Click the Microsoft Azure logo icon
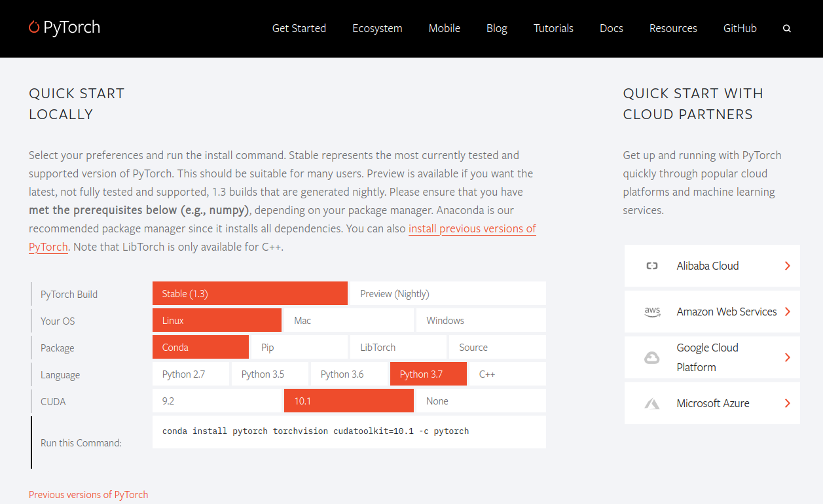Image resolution: width=823 pixels, height=504 pixels. (x=651, y=403)
